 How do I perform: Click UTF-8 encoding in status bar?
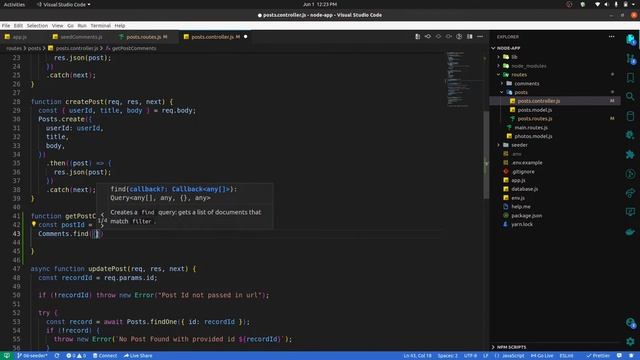click(x=470, y=356)
